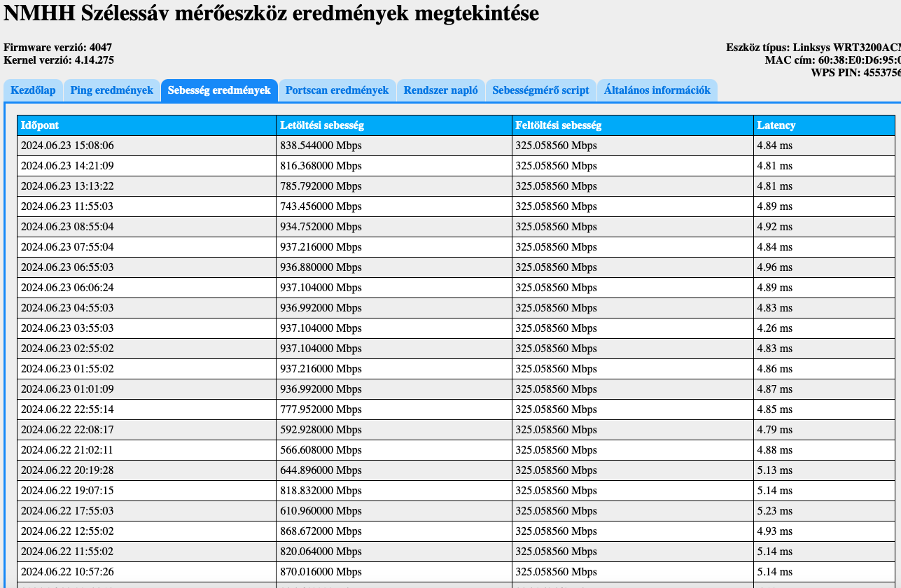Click timestamp 2024.06.22 19:07:15

(x=67, y=491)
